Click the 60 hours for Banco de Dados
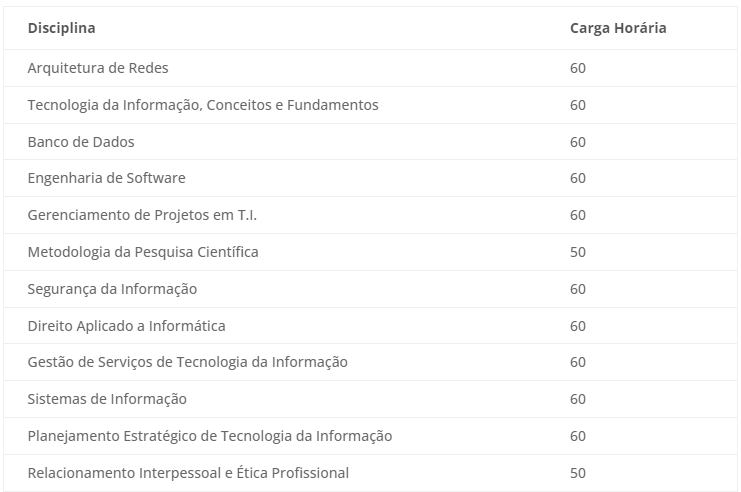The image size is (741, 492). tap(577, 142)
